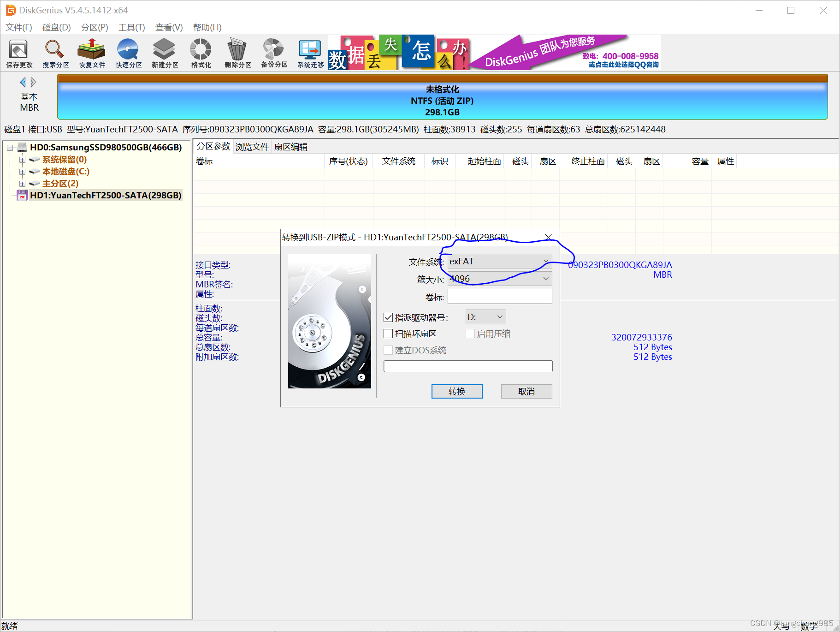Click the 标识 column header

point(439,161)
